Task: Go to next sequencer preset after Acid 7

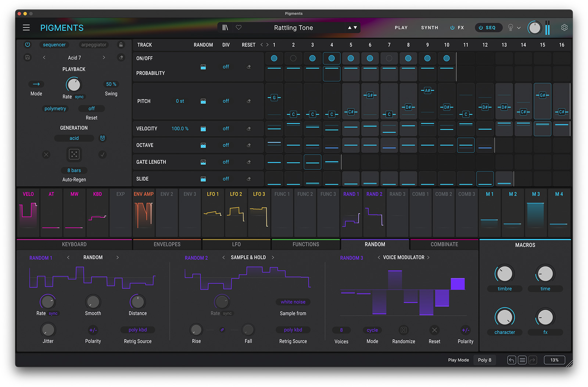Action: pyautogui.click(x=104, y=57)
